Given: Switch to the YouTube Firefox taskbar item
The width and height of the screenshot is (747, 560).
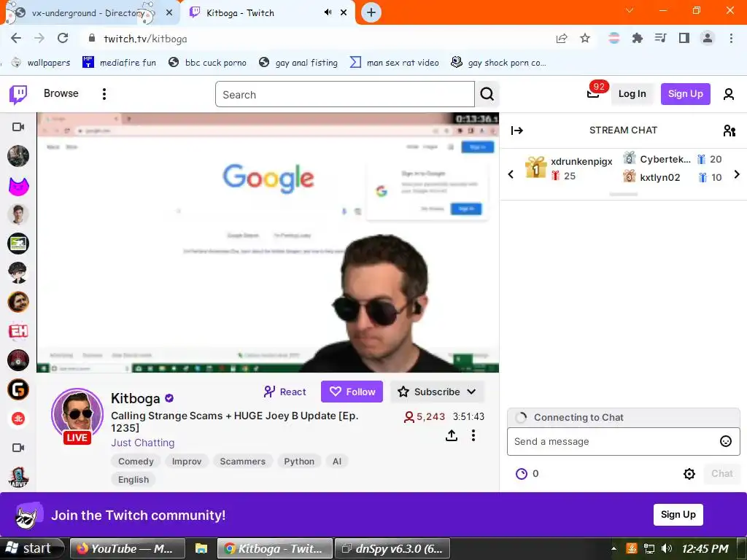Looking at the screenshot, I should [x=127, y=548].
